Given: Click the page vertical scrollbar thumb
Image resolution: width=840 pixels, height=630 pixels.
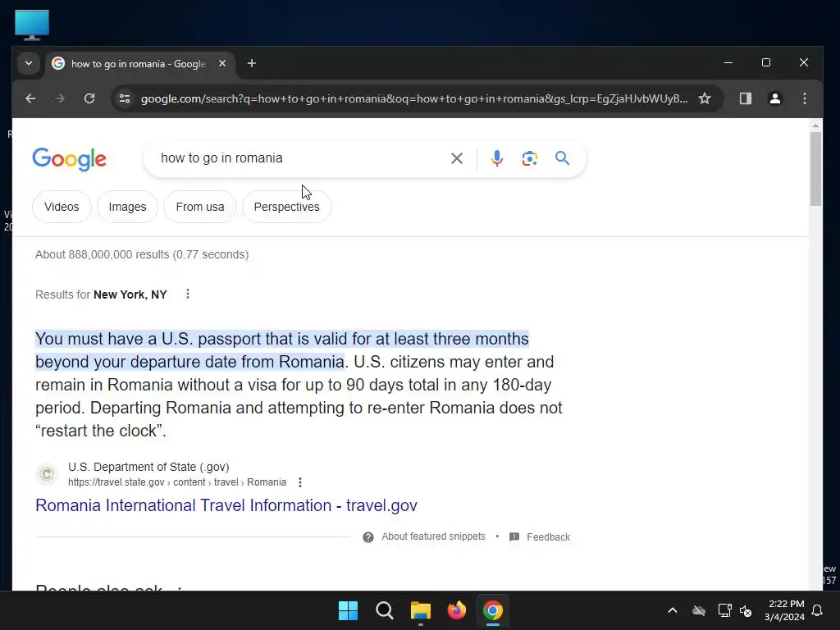Looking at the screenshot, I should (x=815, y=169).
